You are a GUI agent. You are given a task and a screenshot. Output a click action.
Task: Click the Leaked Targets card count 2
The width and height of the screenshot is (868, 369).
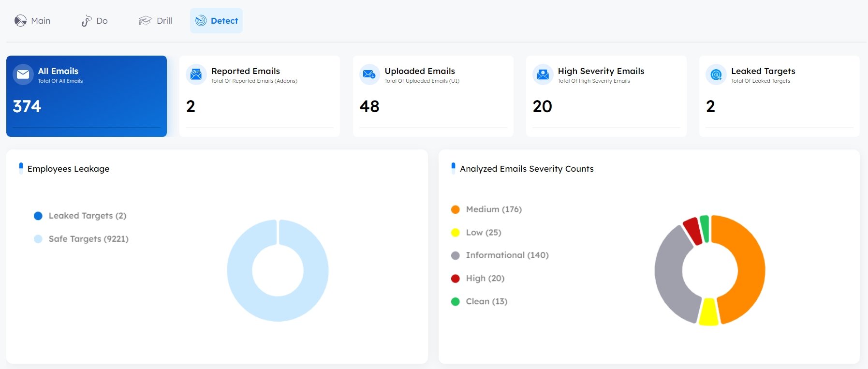tap(710, 106)
